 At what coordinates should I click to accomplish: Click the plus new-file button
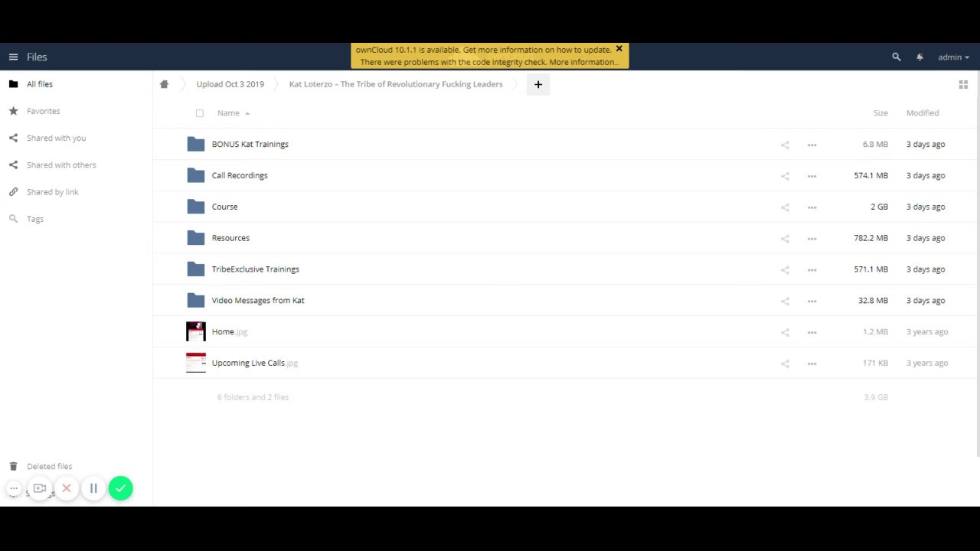pos(538,84)
